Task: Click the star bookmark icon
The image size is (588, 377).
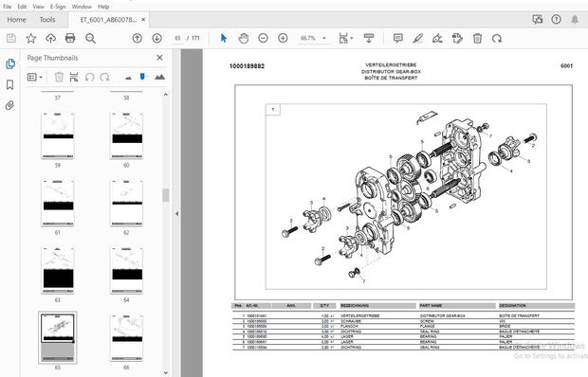Action: pyautogui.click(x=30, y=38)
